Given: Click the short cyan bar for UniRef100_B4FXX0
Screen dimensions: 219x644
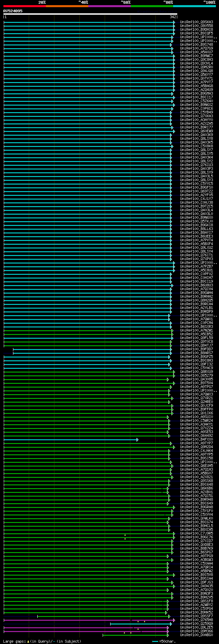Looking at the screenshot, I should pos(71,440).
